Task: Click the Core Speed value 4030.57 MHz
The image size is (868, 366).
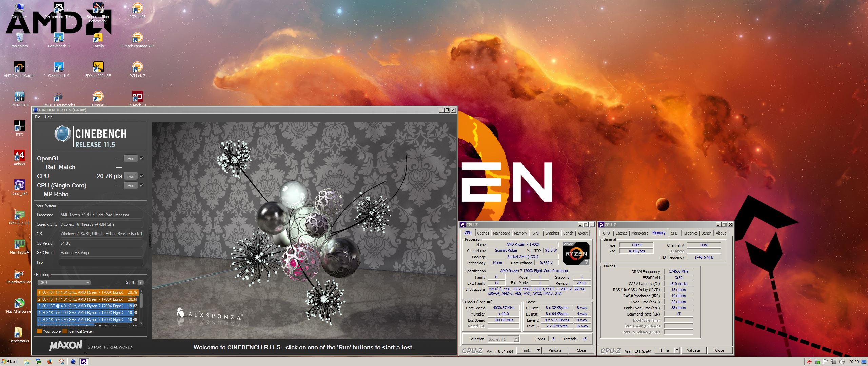Action: point(504,308)
